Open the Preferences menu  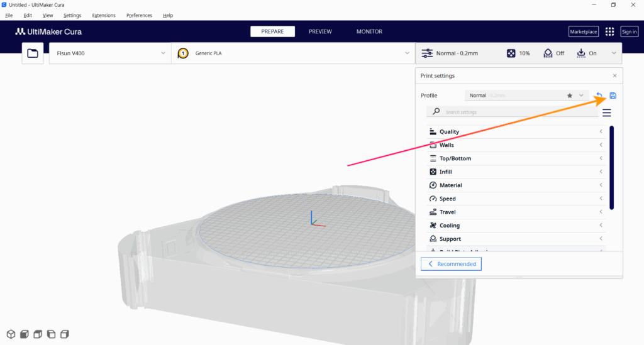(x=139, y=15)
